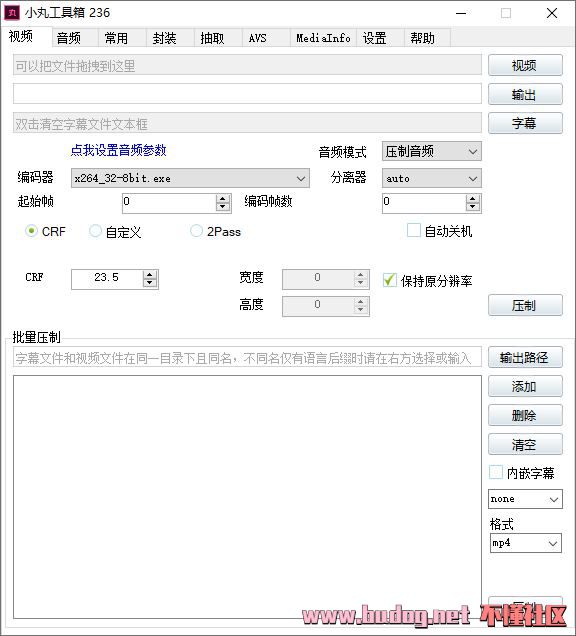Open the 编码器 x264_32-8bit.exe dropdown
Screen dimensions: 576x636
coord(190,178)
